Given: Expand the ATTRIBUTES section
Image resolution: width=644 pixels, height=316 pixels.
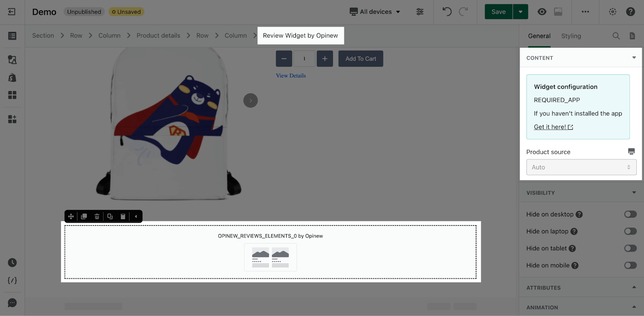Looking at the screenshot, I should pos(634,287).
